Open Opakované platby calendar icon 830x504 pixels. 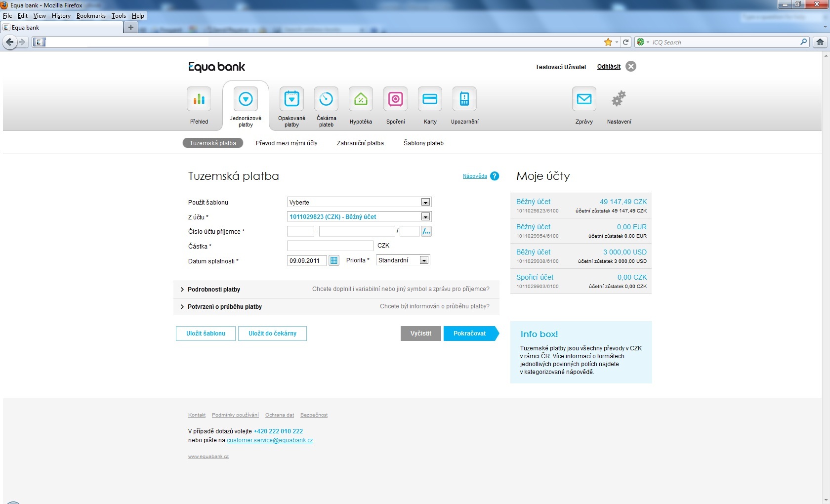(x=291, y=99)
